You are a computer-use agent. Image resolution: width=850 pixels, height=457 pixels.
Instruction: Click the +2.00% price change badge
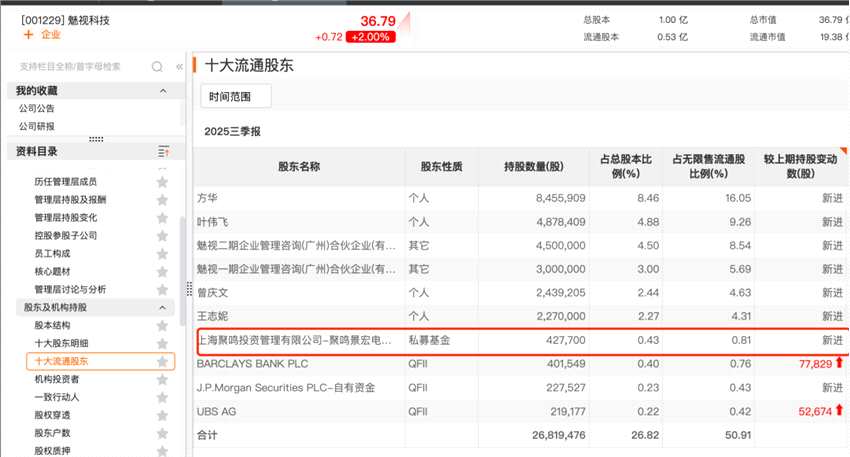(371, 37)
